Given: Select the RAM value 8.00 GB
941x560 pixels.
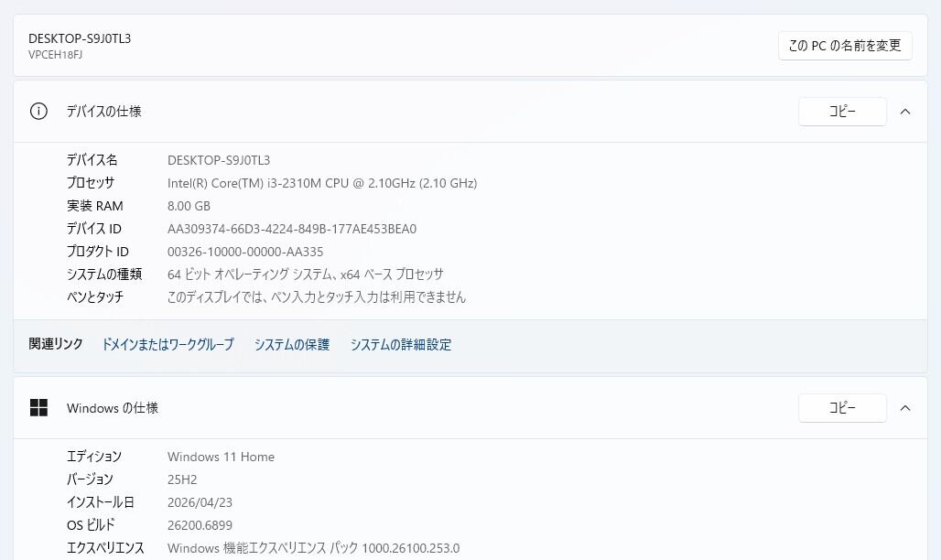Looking at the screenshot, I should (x=189, y=206).
